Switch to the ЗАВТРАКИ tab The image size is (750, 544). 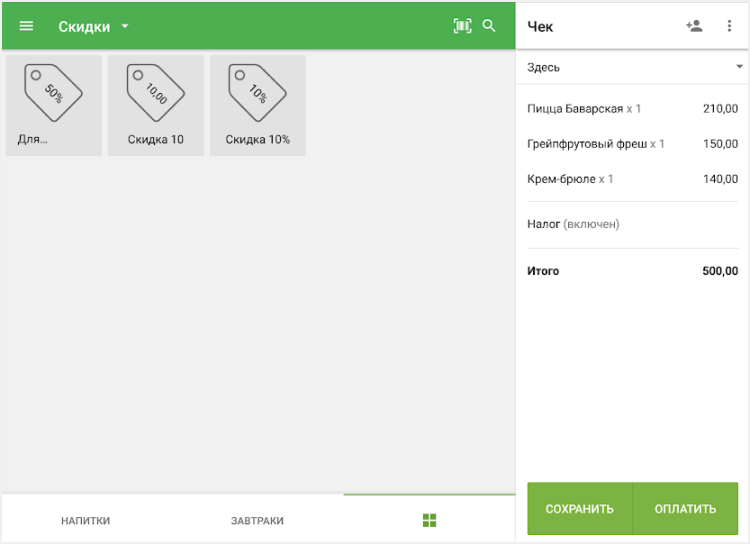click(257, 520)
